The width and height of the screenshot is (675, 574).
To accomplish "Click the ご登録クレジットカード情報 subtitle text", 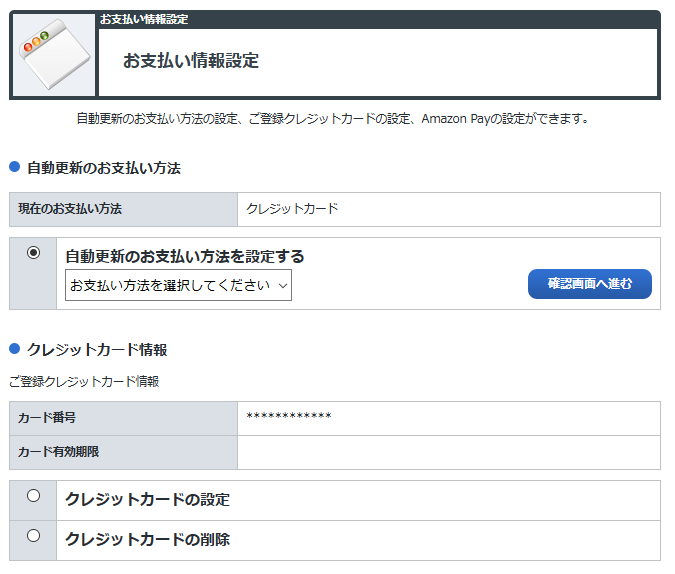I will click(x=84, y=382).
